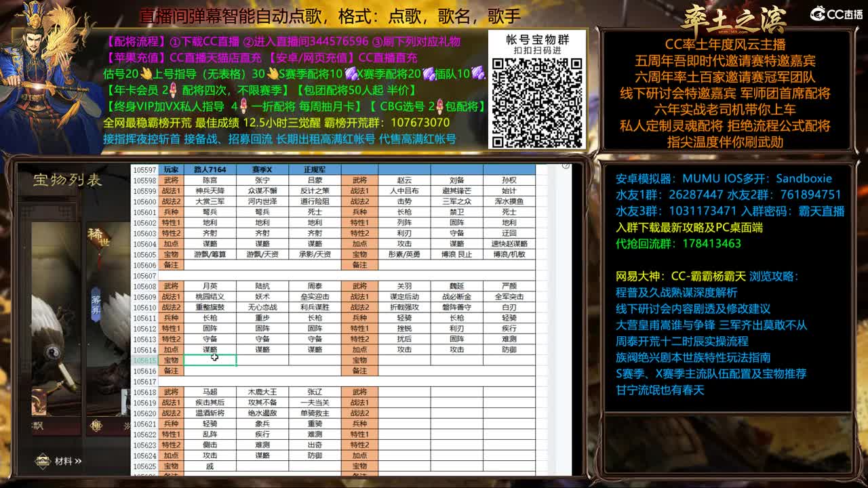Viewport: 868px width, 488px height.
Task: Select the 三军之众 cell
Action: 457,201
